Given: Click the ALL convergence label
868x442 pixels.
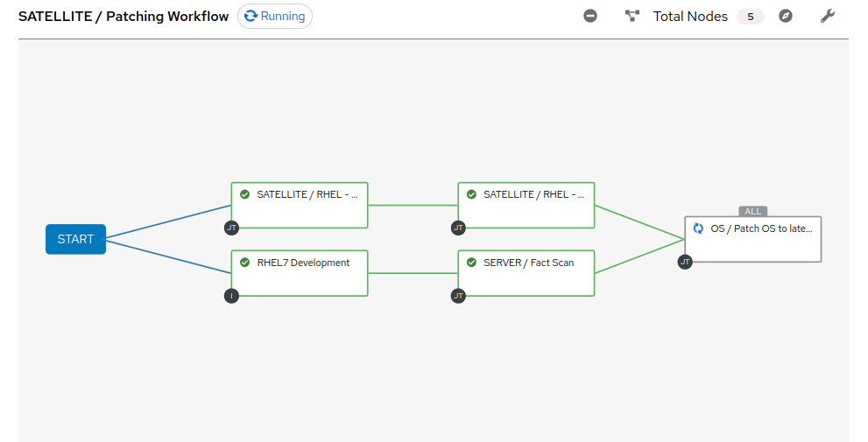Looking at the screenshot, I should [x=753, y=211].
